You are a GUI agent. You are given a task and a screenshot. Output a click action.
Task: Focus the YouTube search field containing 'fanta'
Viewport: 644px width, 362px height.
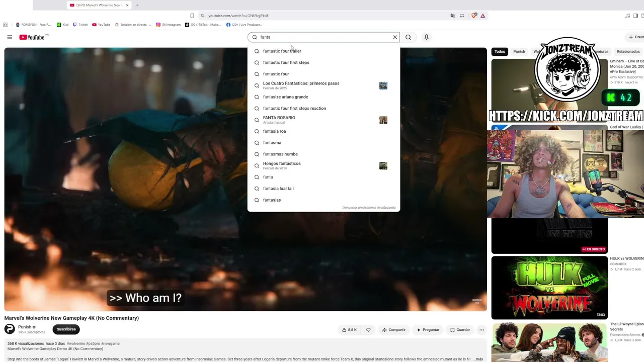pos(324,37)
